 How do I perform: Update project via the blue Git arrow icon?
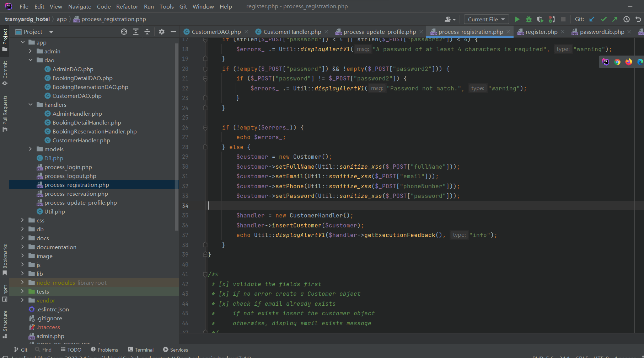pyautogui.click(x=591, y=19)
